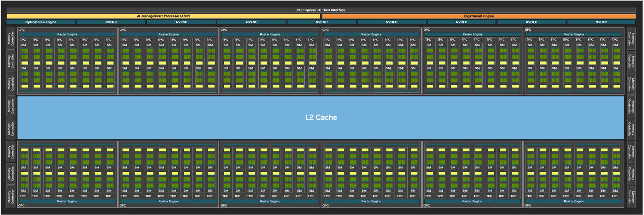Click the Raster Engine bar in the bottom-left GPC

coord(67,201)
